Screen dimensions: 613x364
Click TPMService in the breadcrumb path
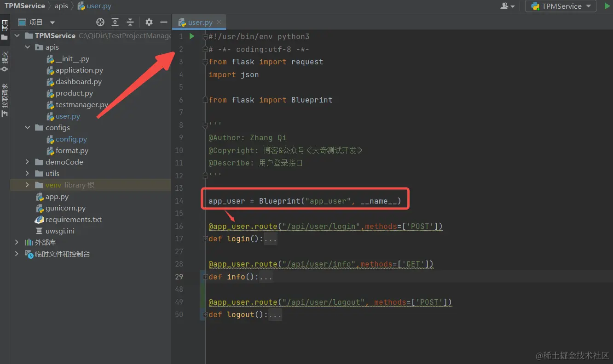pyautogui.click(x=25, y=6)
